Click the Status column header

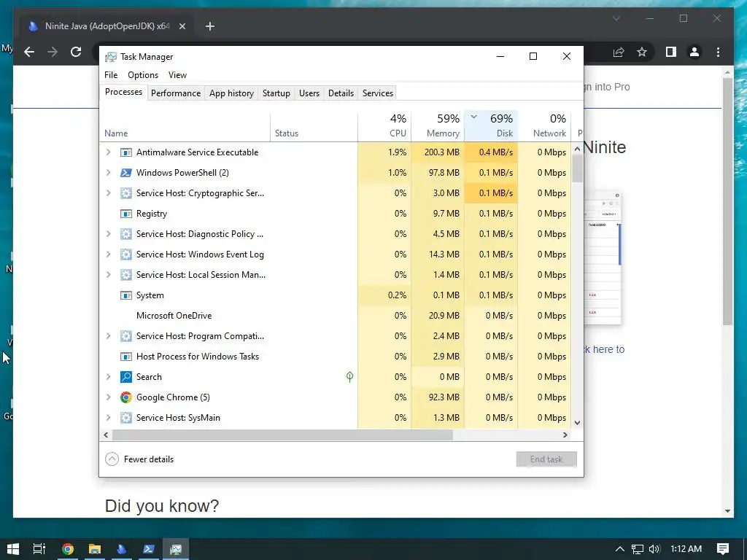point(314,126)
